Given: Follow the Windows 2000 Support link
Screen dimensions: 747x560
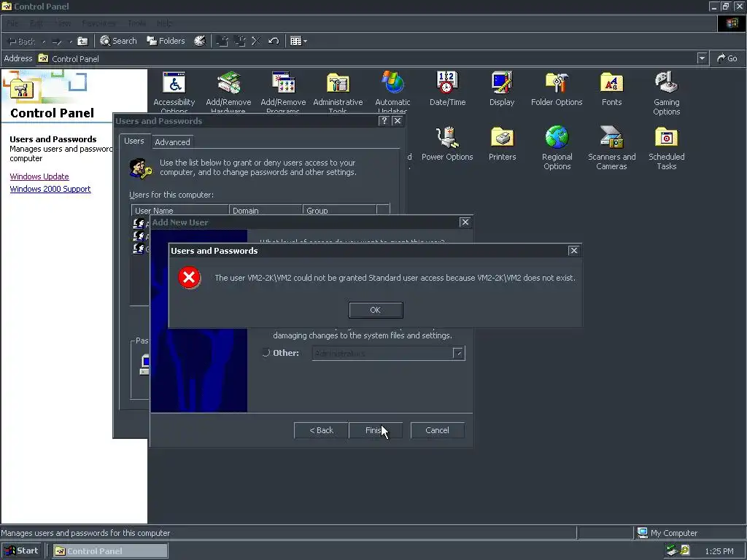Looking at the screenshot, I should click(50, 189).
